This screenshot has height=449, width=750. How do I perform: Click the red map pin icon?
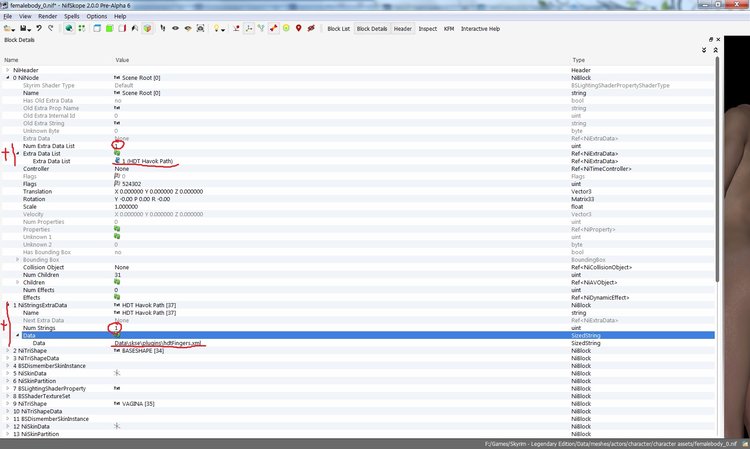point(298,29)
